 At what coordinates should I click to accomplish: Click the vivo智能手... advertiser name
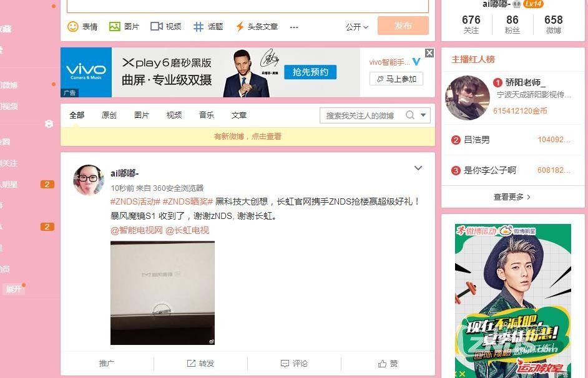[390, 62]
